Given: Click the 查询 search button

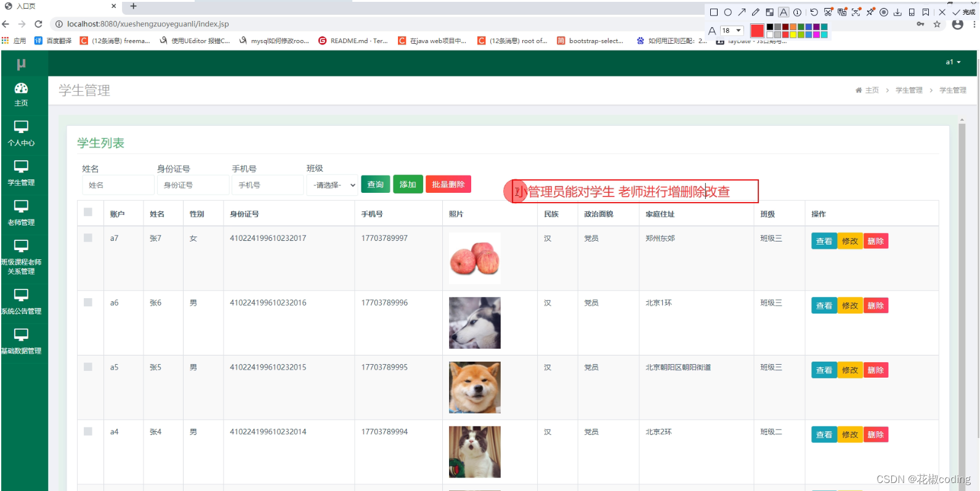Looking at the screenshot, I should 375,184.
